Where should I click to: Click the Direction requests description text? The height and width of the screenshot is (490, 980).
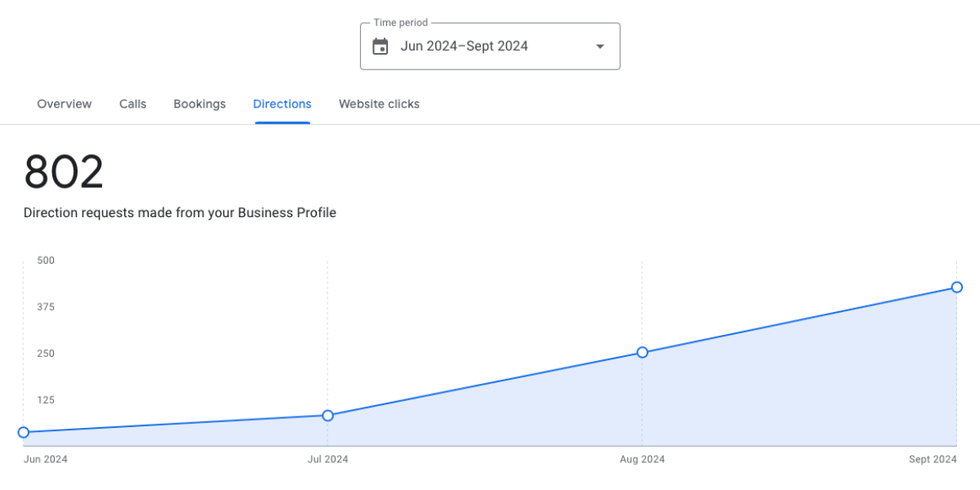coord(180,213)
